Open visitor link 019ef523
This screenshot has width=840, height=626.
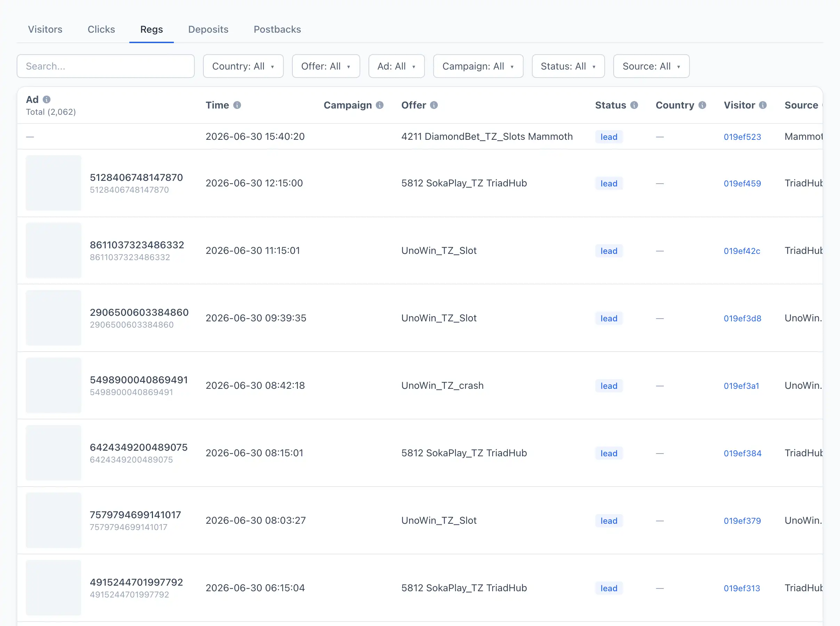click(742, 137)
